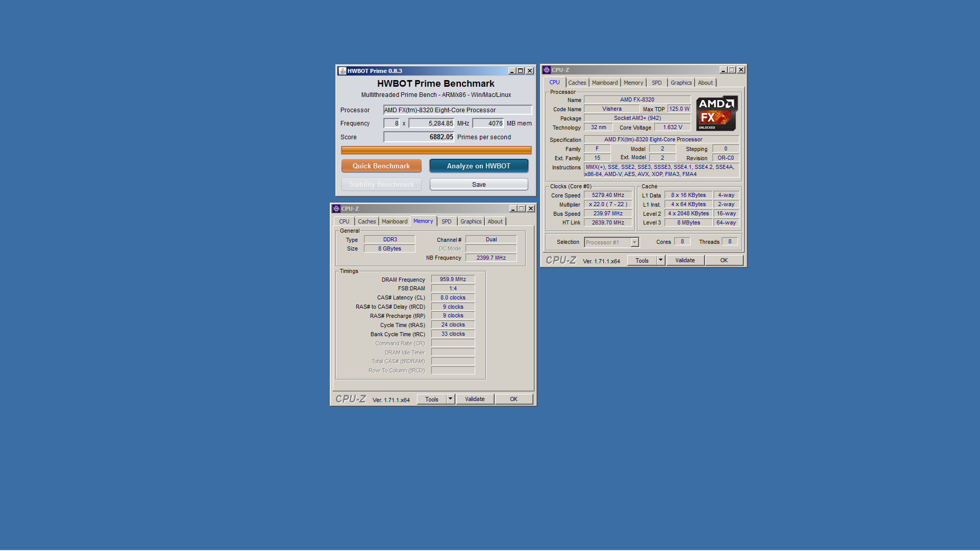
Task: Click OK in memory CPU-Z window
Action: pyautogui.click(x=514, y=399)
